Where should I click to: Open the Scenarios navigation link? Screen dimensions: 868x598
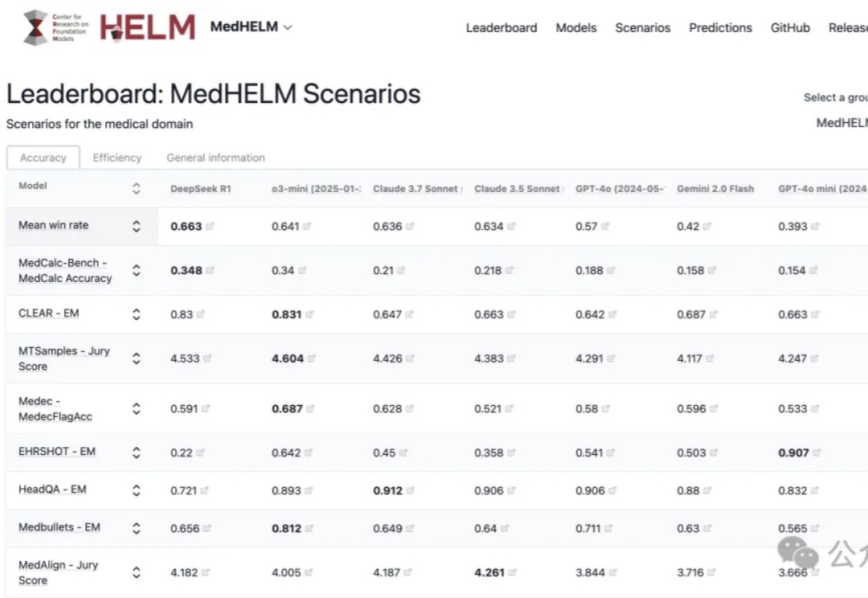643,27
